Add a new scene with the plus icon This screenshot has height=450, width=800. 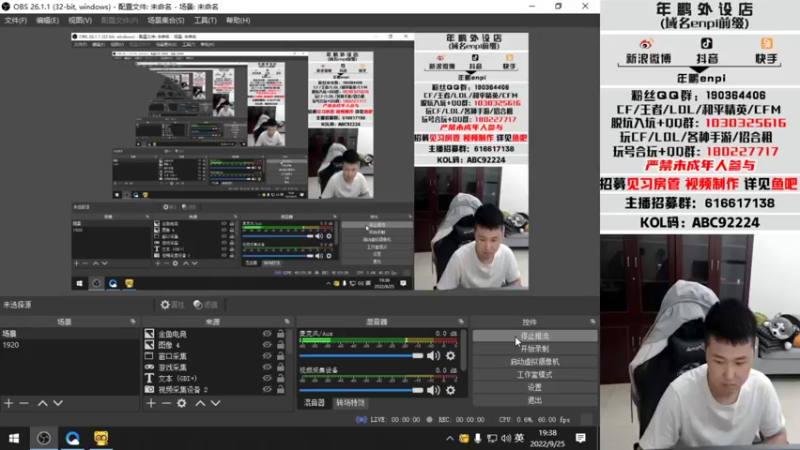(9, 403)
